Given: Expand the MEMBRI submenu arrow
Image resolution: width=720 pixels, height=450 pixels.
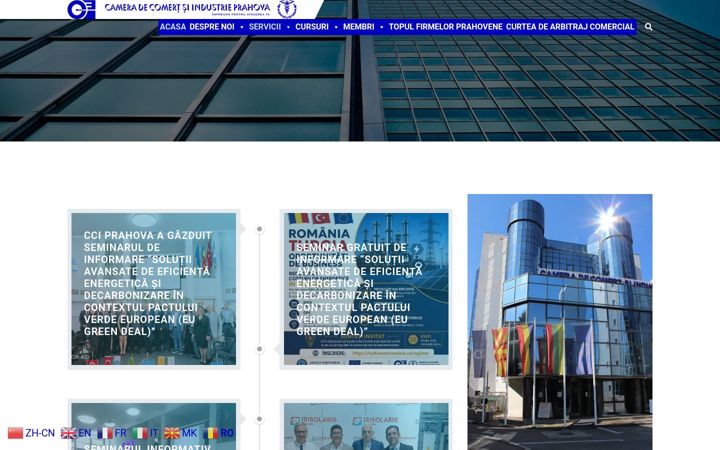Looking at the screenshot, I should [381, 27].
